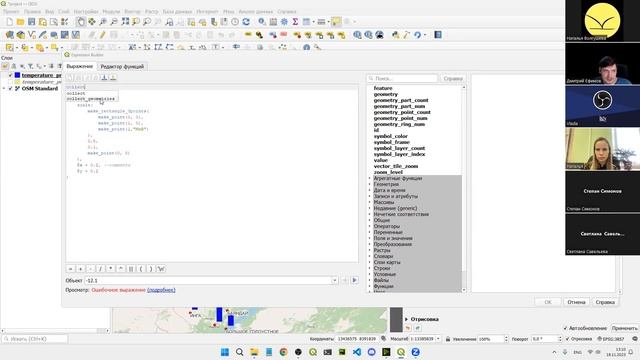Open the Масштаб scale dropdown
640x360 pixels.
pyautogui.click(x=438, y=339)
